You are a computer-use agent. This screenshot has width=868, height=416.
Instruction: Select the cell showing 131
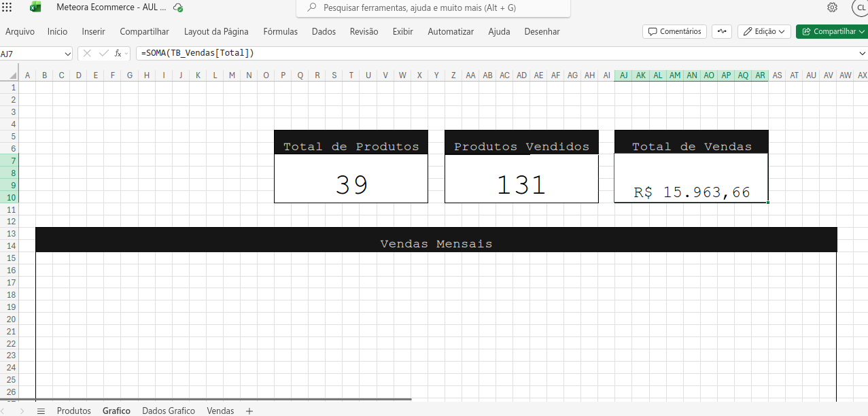521,179
